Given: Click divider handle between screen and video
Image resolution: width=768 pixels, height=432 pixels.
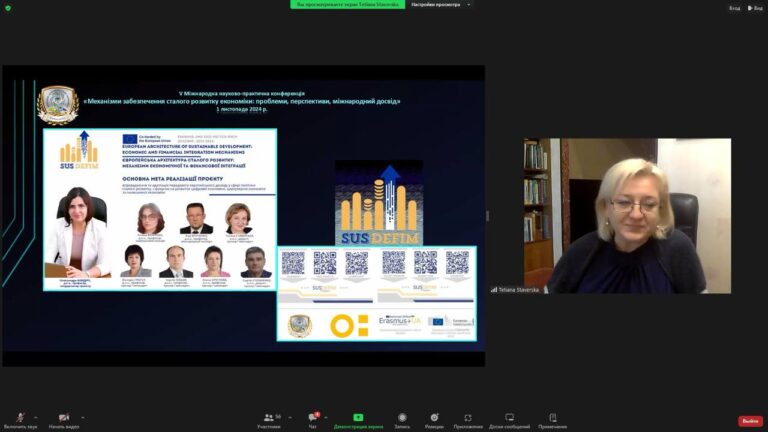Looking at the screenshot, I should (488, 216).
